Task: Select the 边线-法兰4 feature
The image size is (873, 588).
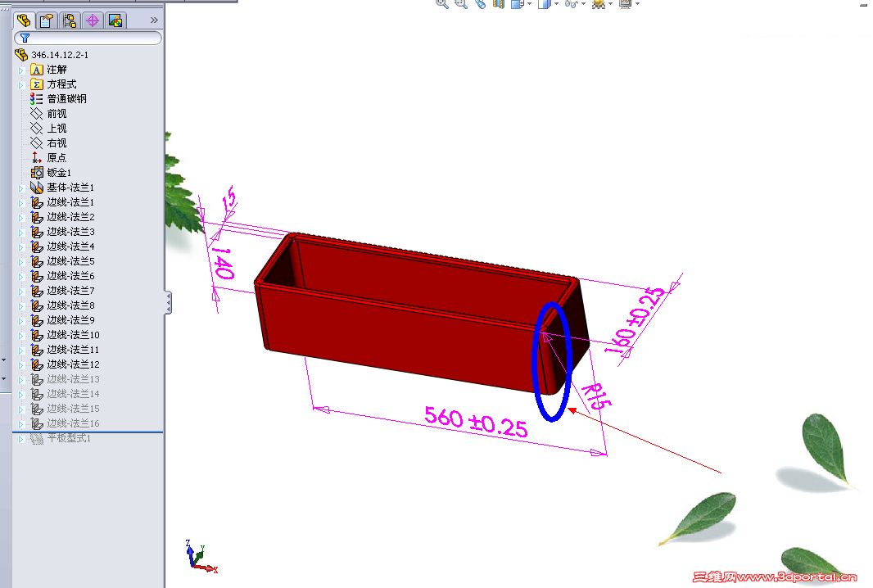Action: (x=70, y=247)
